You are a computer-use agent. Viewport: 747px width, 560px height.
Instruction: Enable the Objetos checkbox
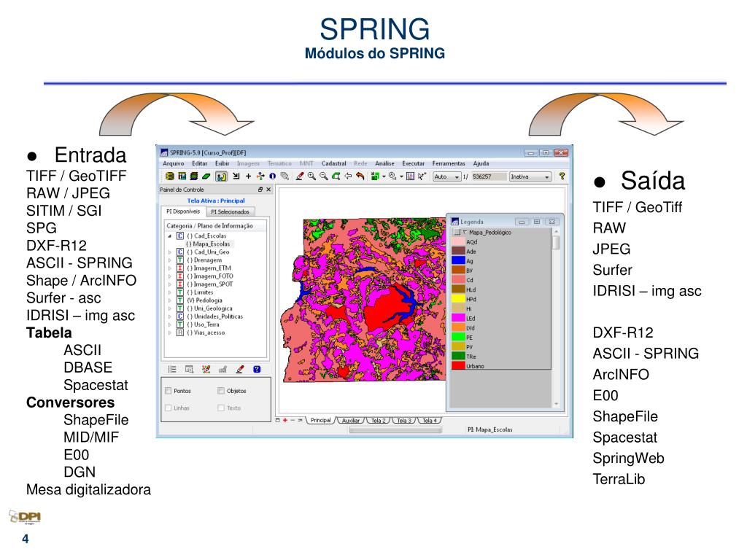(220, 391)
